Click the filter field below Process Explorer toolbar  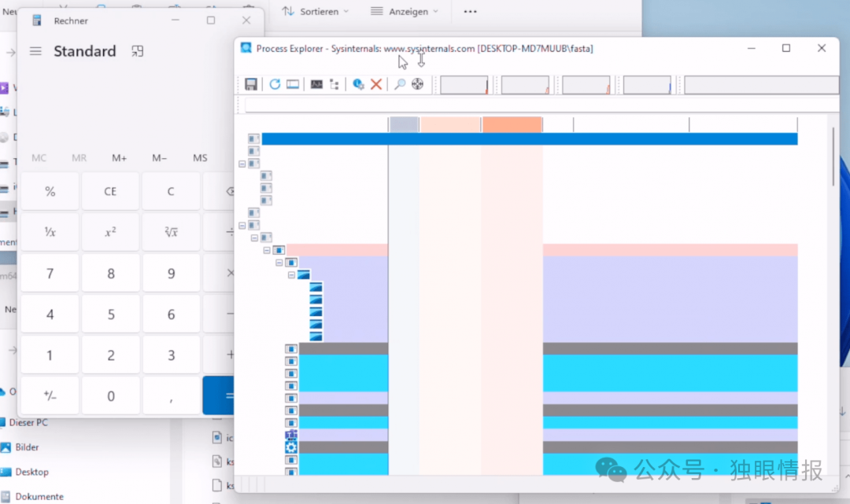pyautogui.click(x=541, y=105)
